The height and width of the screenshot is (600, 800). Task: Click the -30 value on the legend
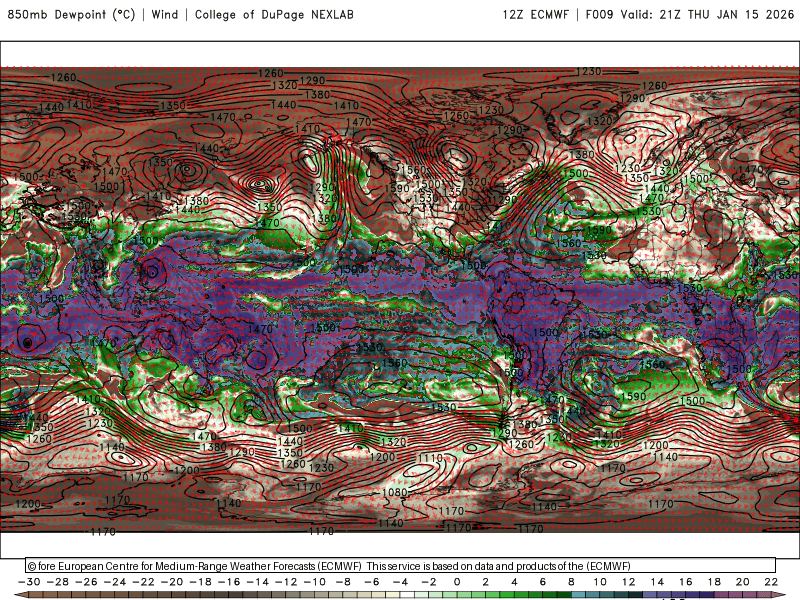click(x=29, y=582)
